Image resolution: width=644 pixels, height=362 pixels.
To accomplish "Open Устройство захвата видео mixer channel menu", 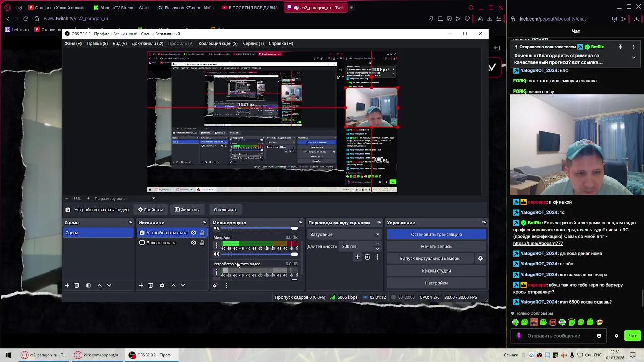I will point(216,272).
